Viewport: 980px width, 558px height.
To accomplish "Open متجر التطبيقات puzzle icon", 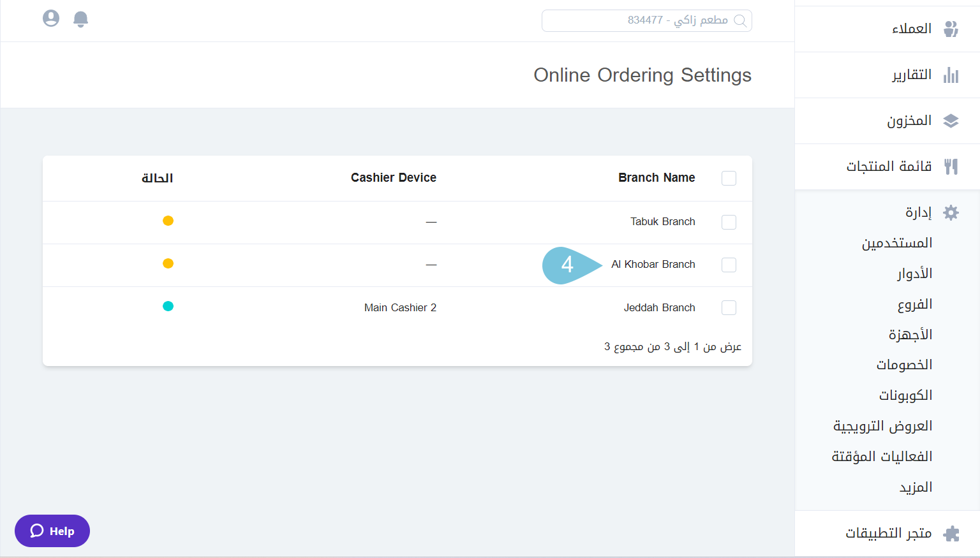I will 952,533.
